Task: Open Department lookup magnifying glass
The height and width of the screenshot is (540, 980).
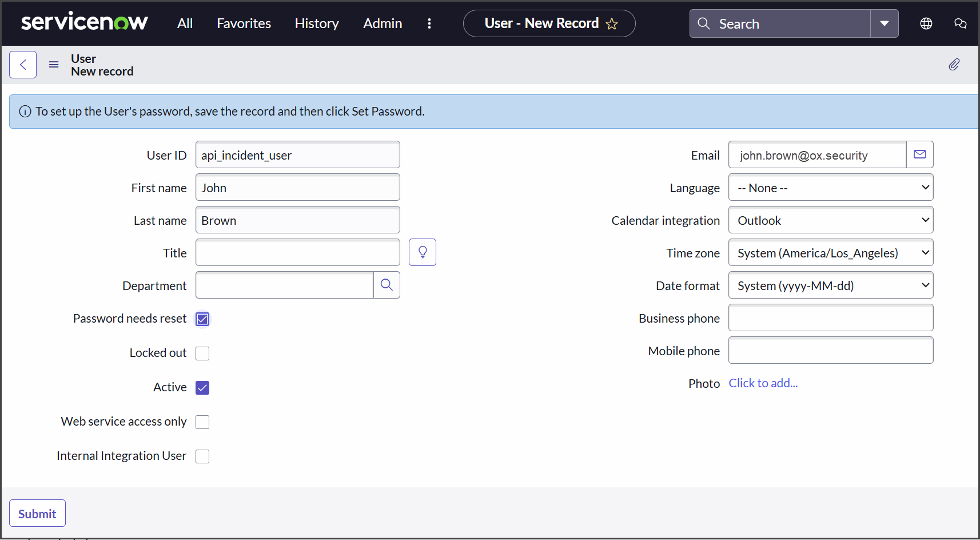Action: [387, 285]
